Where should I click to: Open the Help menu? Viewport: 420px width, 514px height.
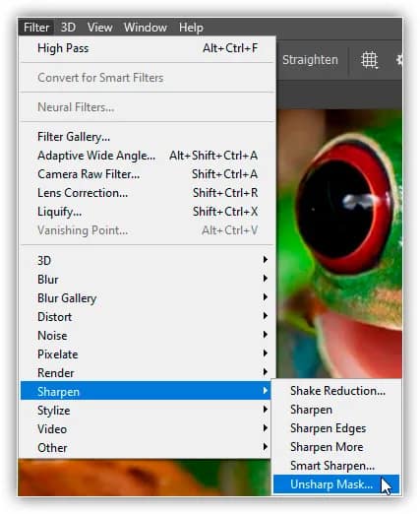[x=191, y=28]
